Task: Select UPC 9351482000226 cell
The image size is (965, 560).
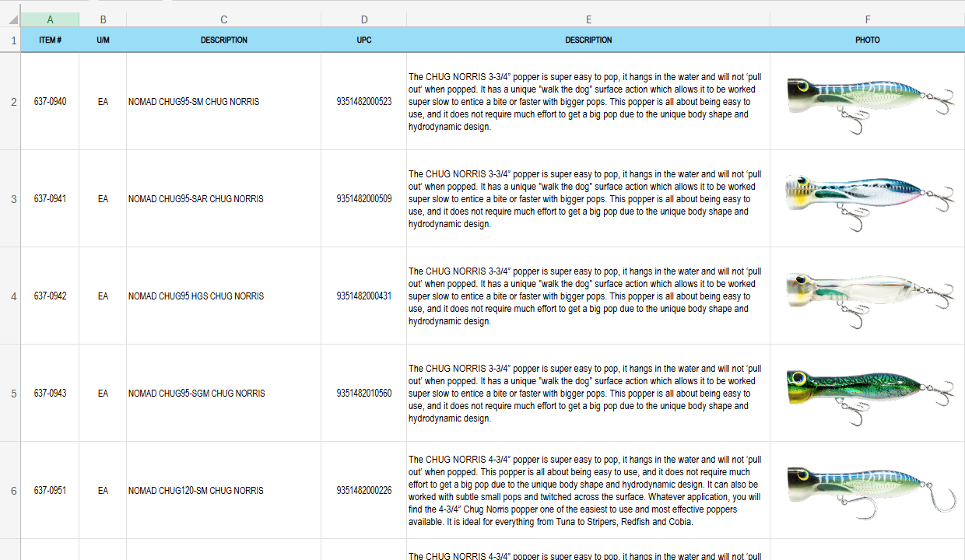Action: [364, 490]
